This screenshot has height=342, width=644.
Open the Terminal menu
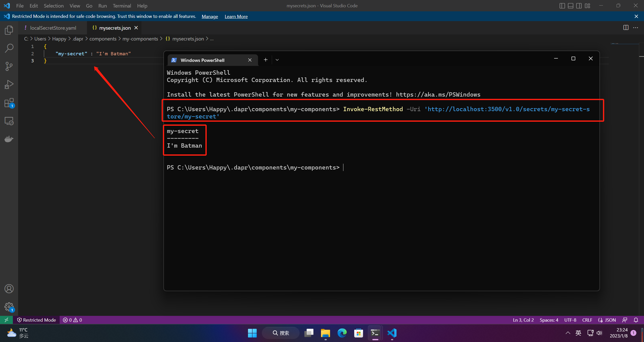[x=122, y=6]
